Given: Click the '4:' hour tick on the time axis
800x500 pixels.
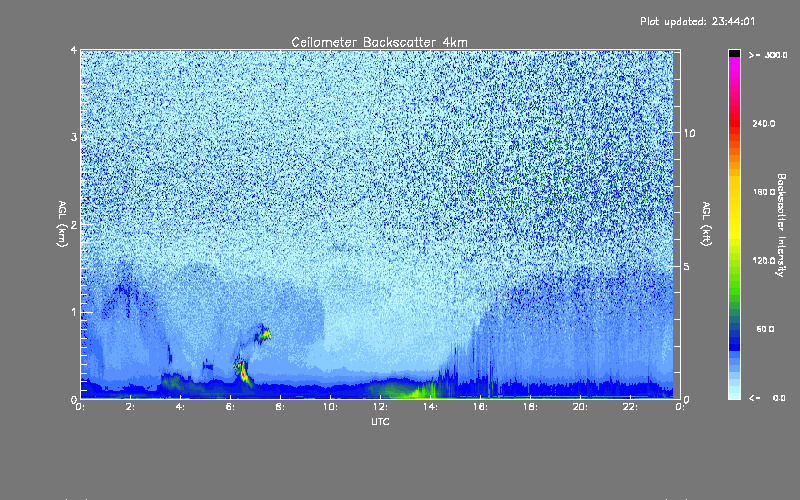Looking at the screenshot, I should [180, 407].
